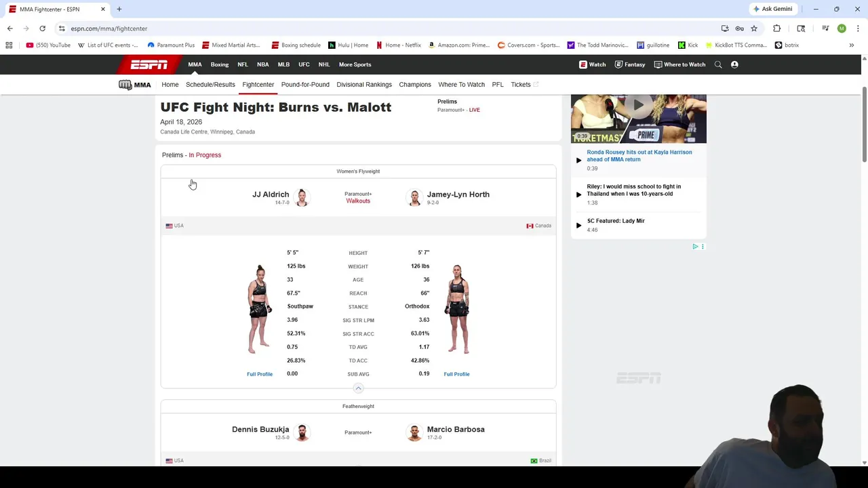
Task: Open the botrix bookmark
Action: (787, 45)
